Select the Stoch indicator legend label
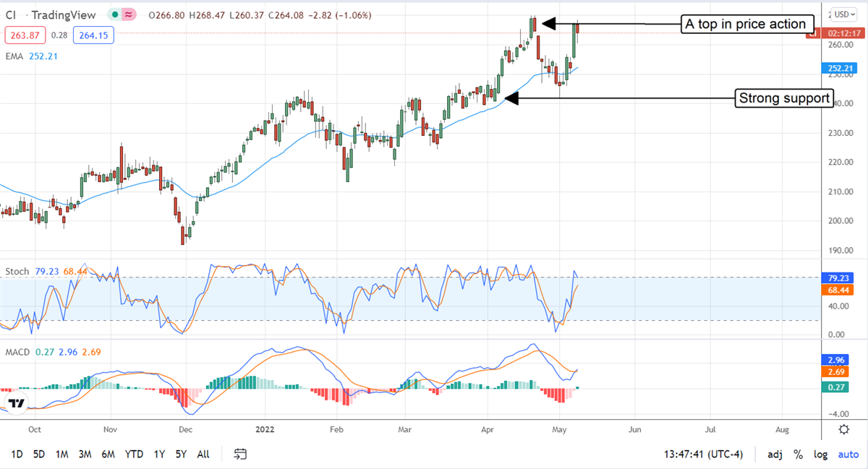Screen dimensions: 868x469 point(17,272)
